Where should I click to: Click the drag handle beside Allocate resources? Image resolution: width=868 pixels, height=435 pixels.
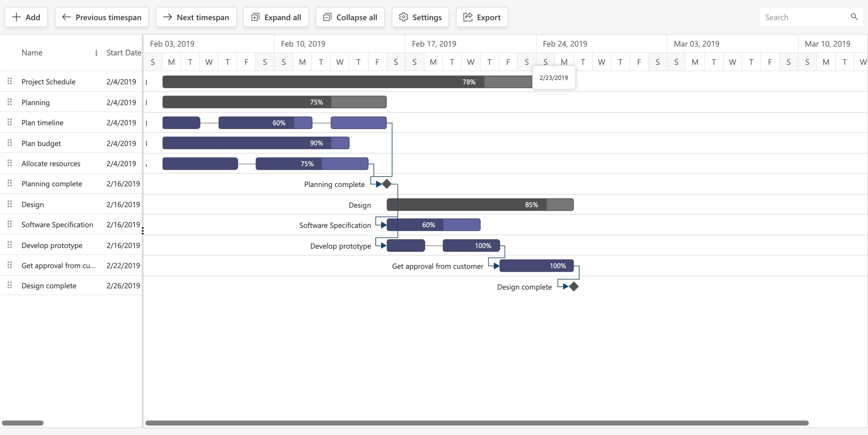point(10,163)
